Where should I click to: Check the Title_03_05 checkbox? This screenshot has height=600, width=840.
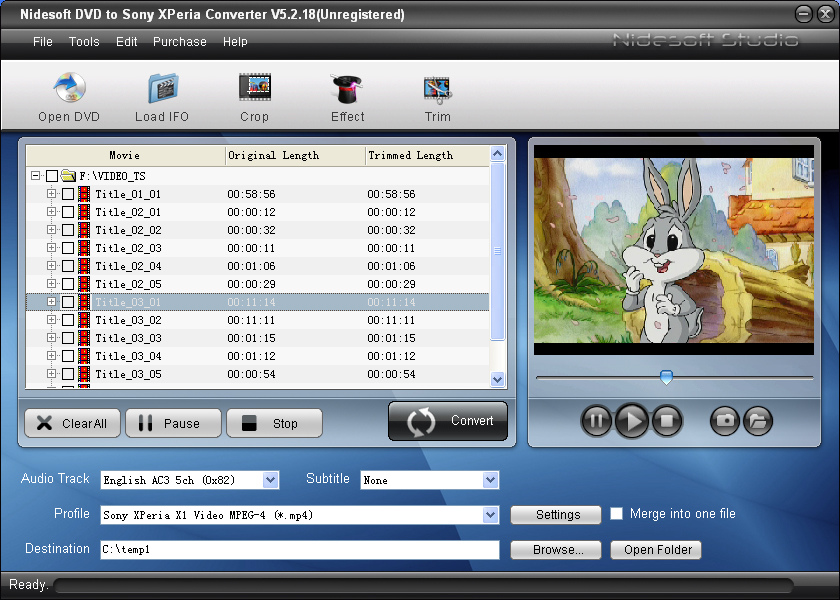point(68,374)
